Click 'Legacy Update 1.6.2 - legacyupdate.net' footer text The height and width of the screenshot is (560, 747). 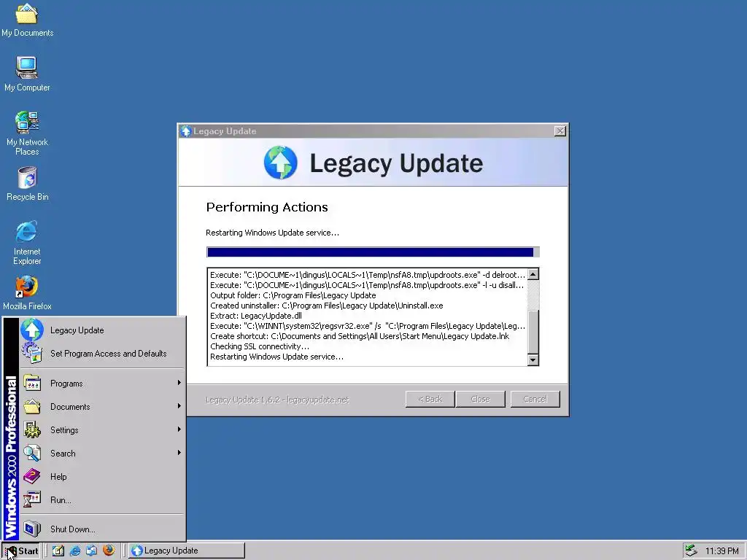tap(277, 400)
